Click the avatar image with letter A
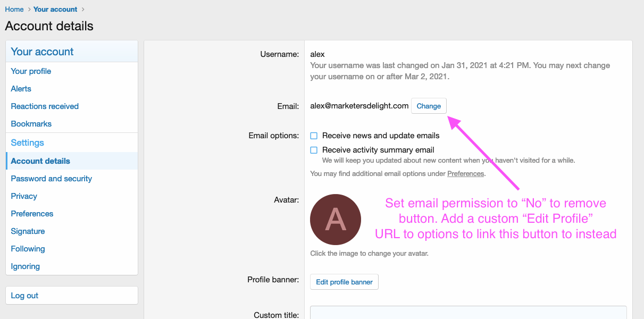 (x=336, y=220)
